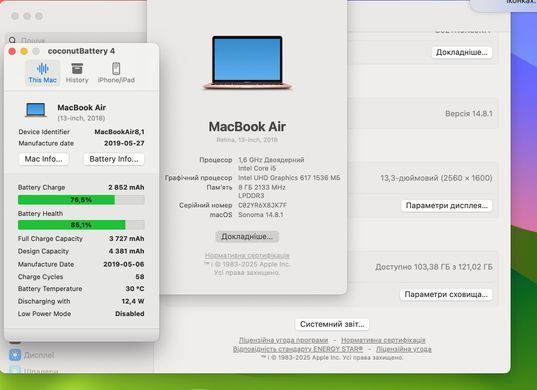Click the Пошук search field in Settings
This screenshot has height=390, width=537.
coord(77,40)
